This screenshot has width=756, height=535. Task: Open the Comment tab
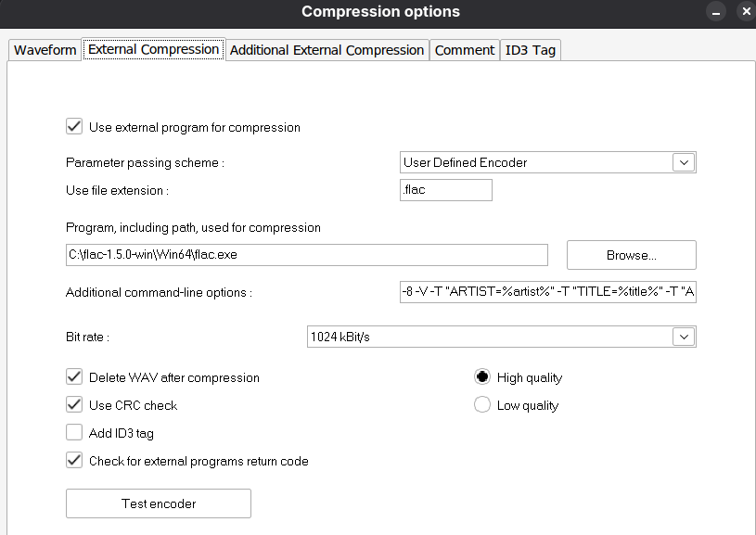tap(464, 50)
